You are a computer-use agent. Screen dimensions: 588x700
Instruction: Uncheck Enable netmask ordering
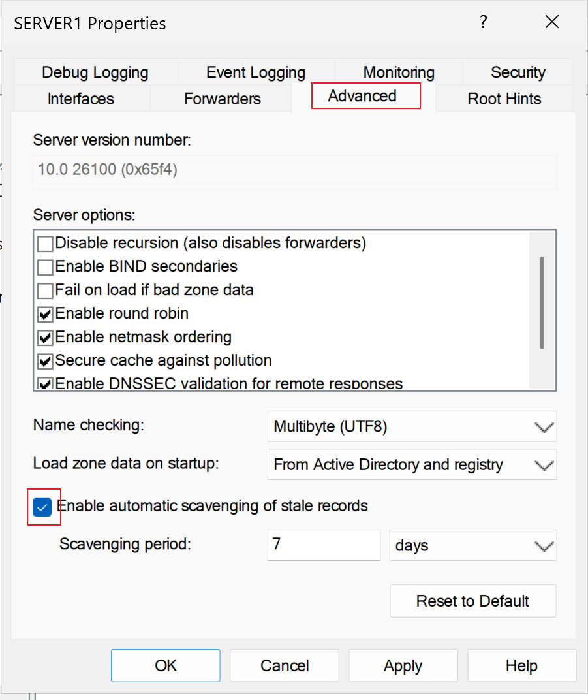(x=45, y=338)
